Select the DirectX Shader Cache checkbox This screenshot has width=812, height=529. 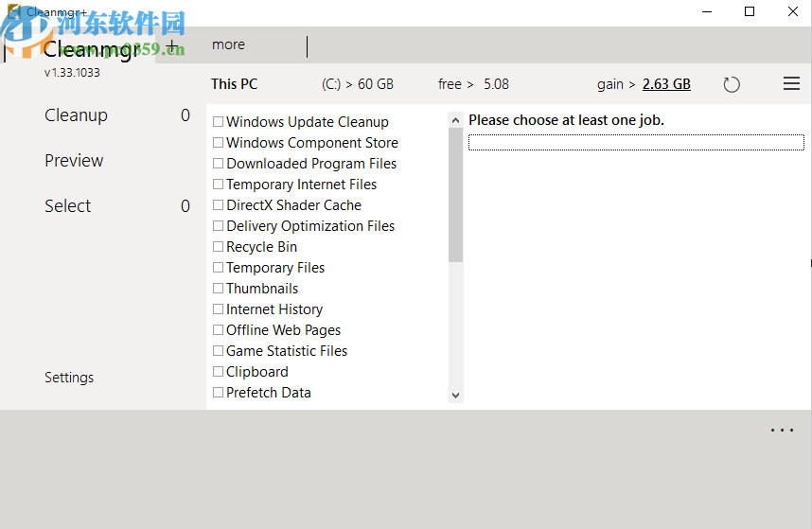(x=219, y=205)
